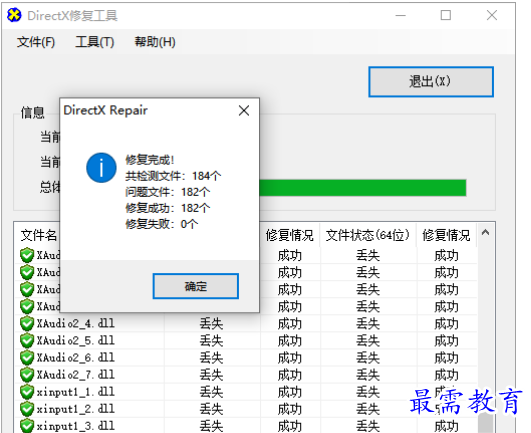Click the green shield icon for XAudio2_7.dll

pos(27,375)
